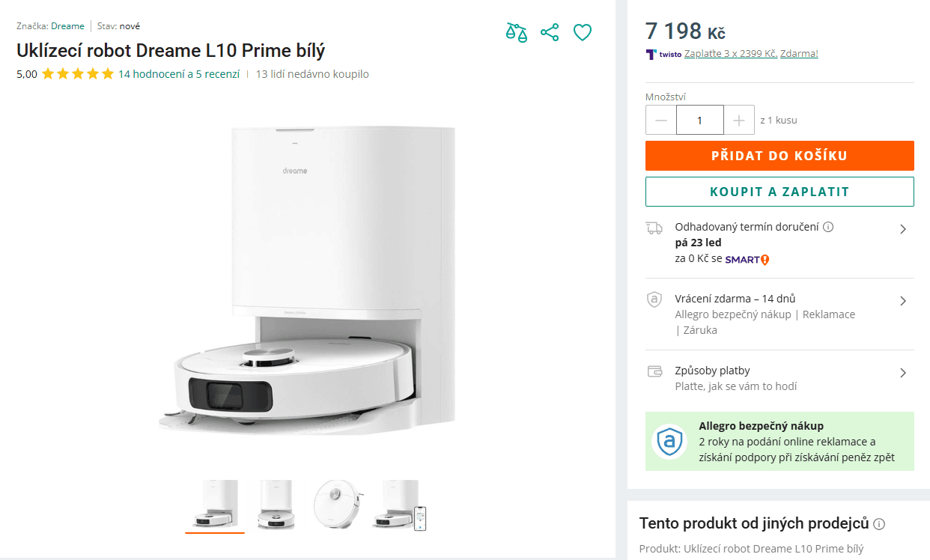Click the free returns shield icon
Viewport: 930px width, 560px height.
(x=655, y=299)
